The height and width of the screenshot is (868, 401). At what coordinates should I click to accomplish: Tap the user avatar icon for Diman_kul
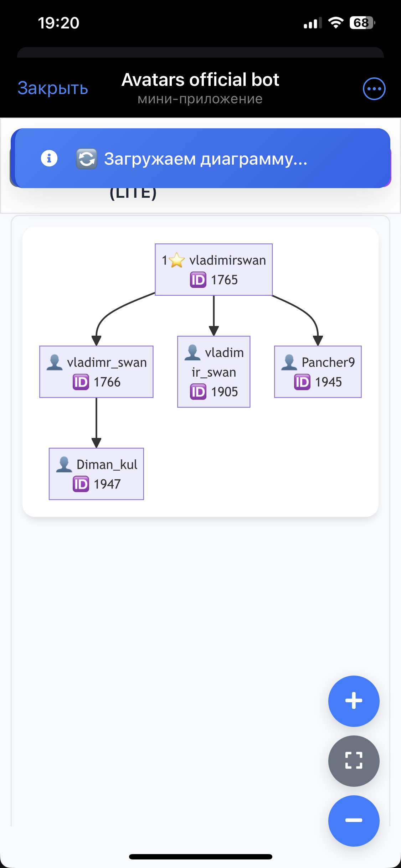[64, 465]
